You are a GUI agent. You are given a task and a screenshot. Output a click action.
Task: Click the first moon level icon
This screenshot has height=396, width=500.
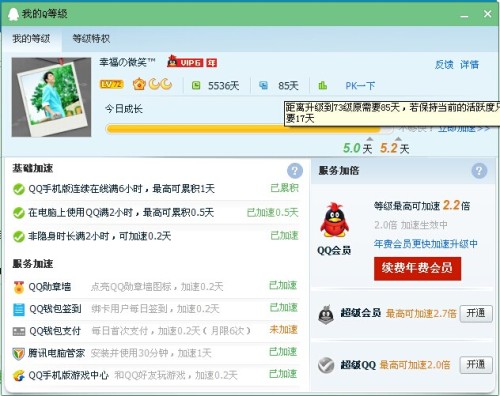[154, 84]
